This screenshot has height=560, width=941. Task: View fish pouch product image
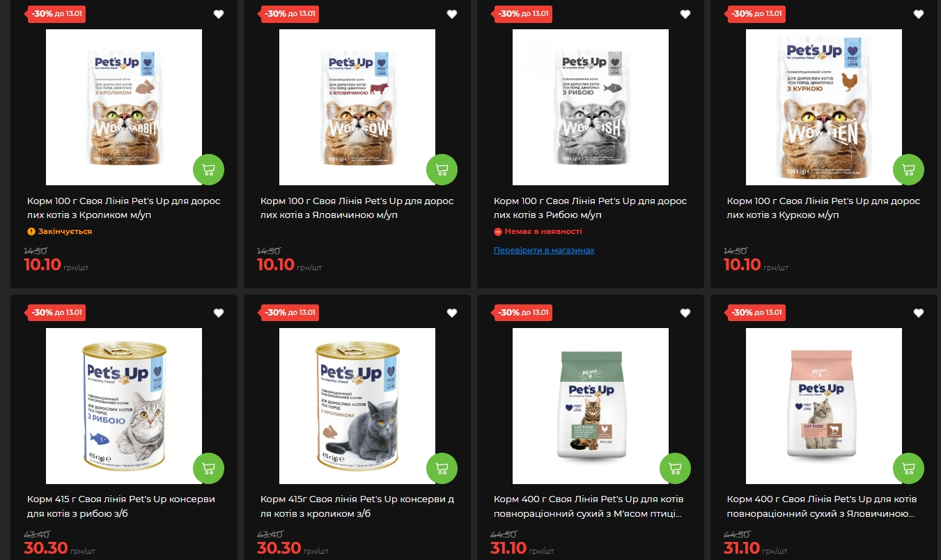591,107
